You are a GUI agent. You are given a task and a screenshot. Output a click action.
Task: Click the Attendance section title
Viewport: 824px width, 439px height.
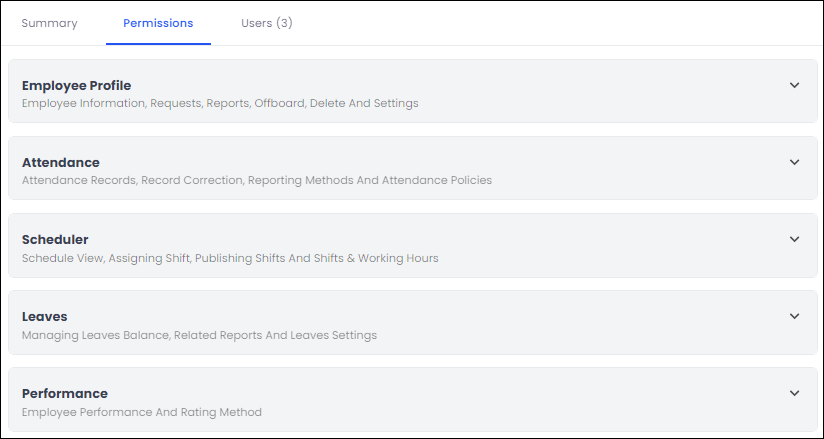[x=60, y=163]
